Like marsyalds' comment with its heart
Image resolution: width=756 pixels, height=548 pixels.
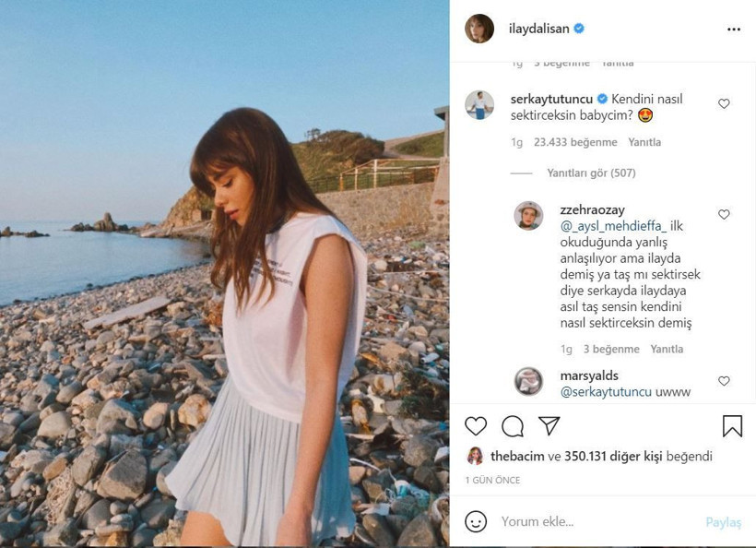tap(725, 381)
